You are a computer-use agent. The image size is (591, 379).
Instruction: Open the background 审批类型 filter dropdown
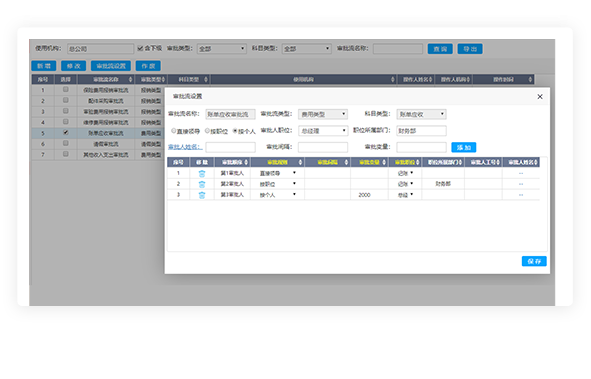(222, 49)
